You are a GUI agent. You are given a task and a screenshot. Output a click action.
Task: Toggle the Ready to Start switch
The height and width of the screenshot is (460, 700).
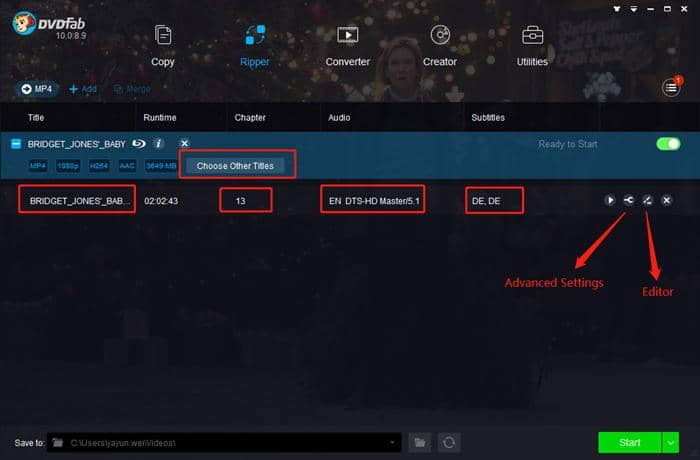coord(668,144)
